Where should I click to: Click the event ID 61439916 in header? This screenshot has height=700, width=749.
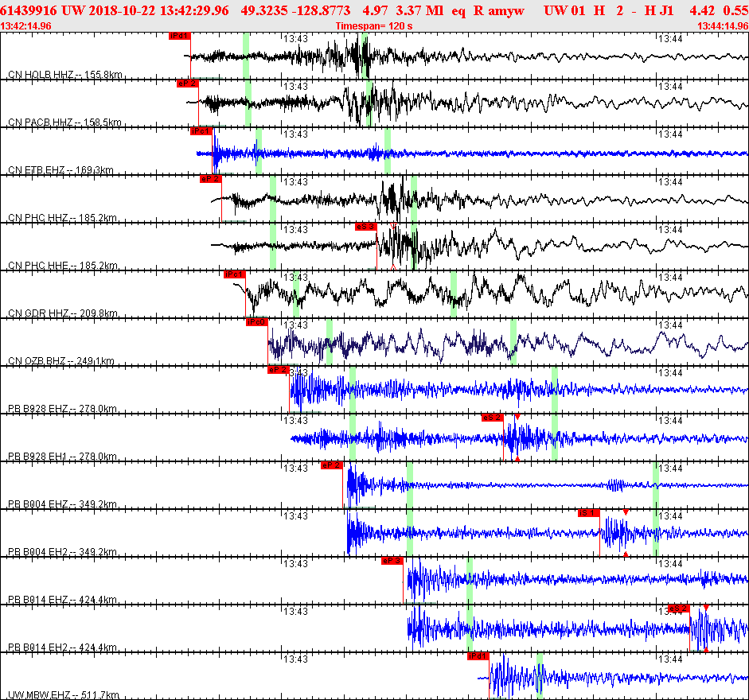(x=29, y=10)
